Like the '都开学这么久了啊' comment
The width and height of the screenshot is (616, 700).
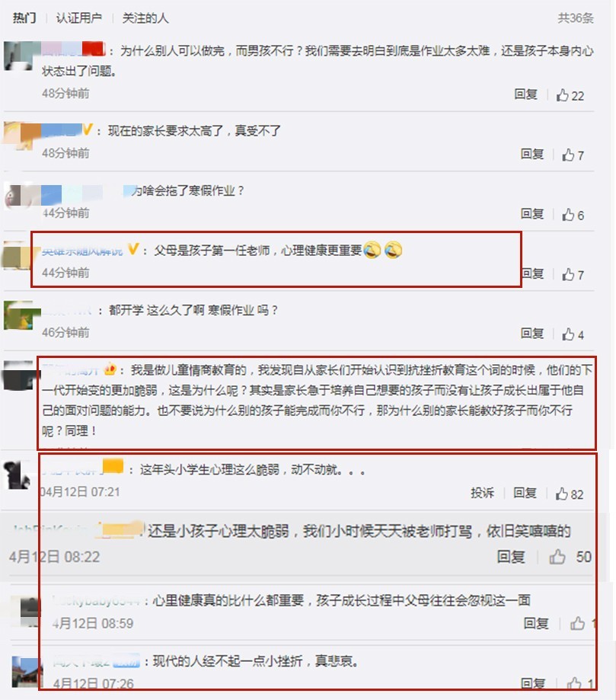click(x=568, y=334)
